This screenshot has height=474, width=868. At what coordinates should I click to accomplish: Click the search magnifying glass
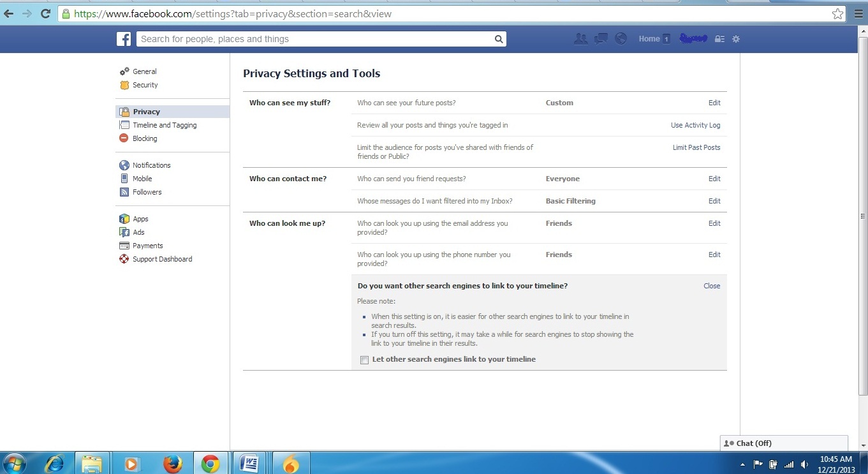tap(499, 39)
